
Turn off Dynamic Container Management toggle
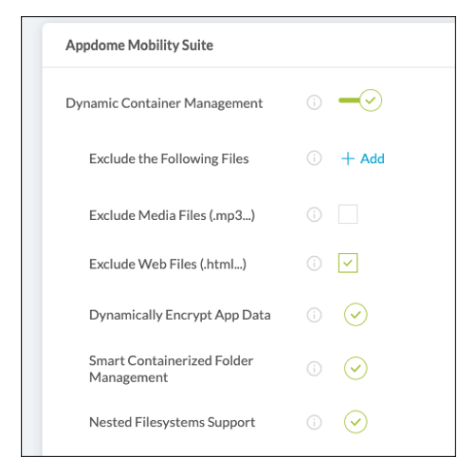[360, 101]
